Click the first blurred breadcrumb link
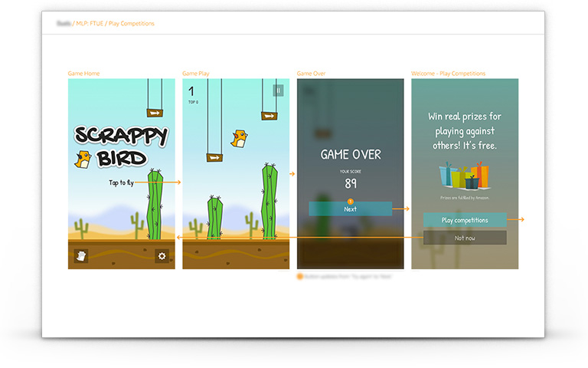 [64, 23]
